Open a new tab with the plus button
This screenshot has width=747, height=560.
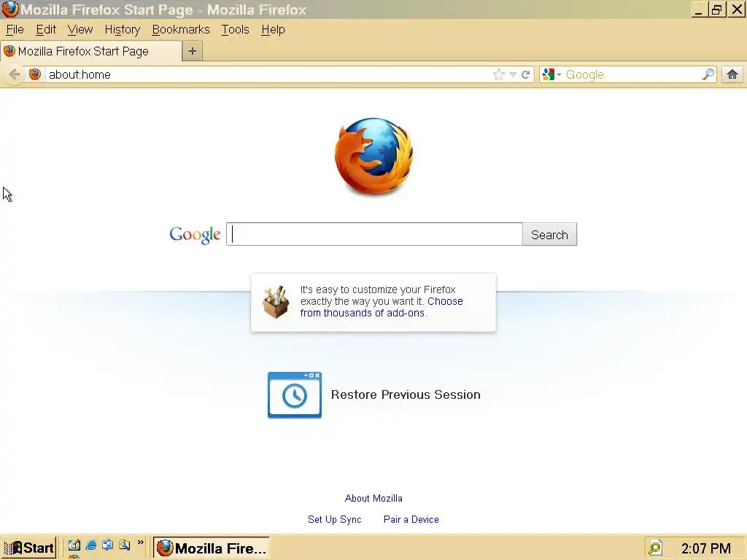193,51
